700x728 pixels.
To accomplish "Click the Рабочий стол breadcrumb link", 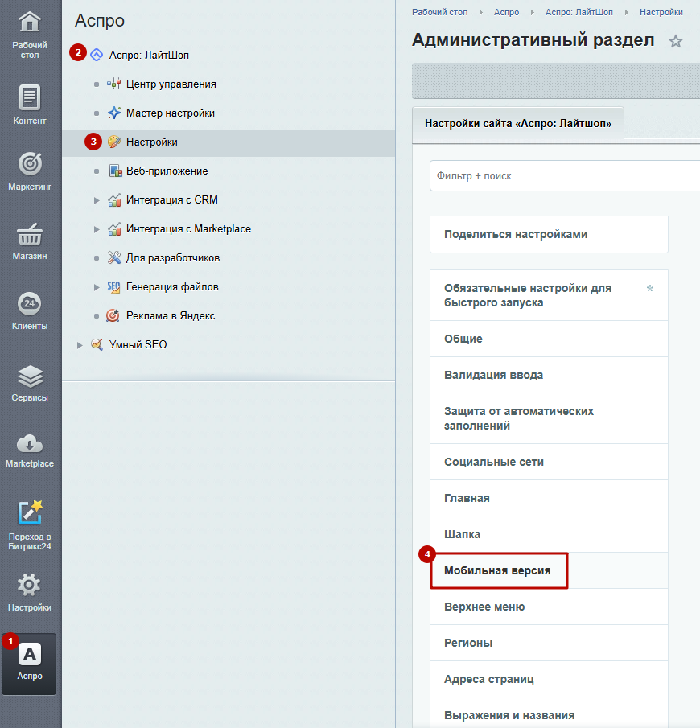I will click(x=439, y=12).
